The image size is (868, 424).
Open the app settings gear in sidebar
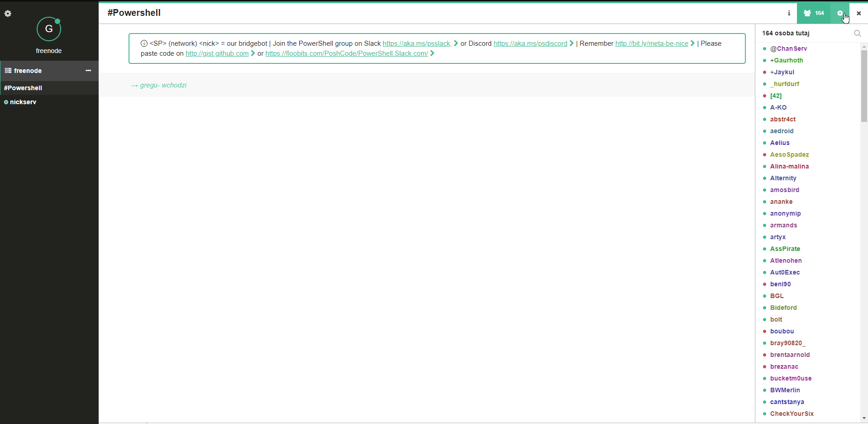coord(8,14)
